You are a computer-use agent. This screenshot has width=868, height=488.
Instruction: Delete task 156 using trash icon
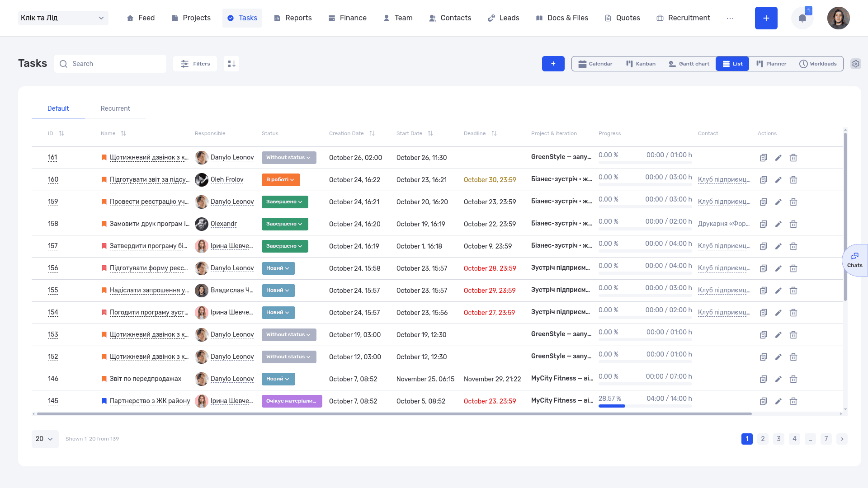coord(793,268)
